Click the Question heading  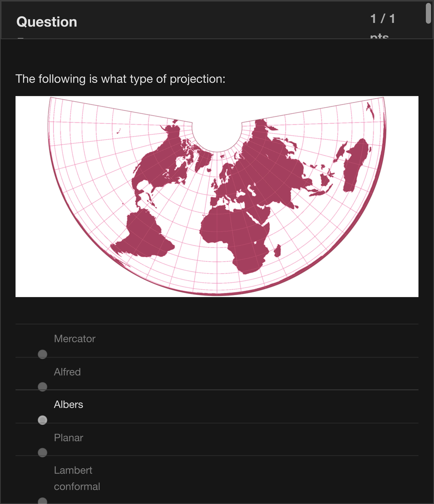[47, 22]
